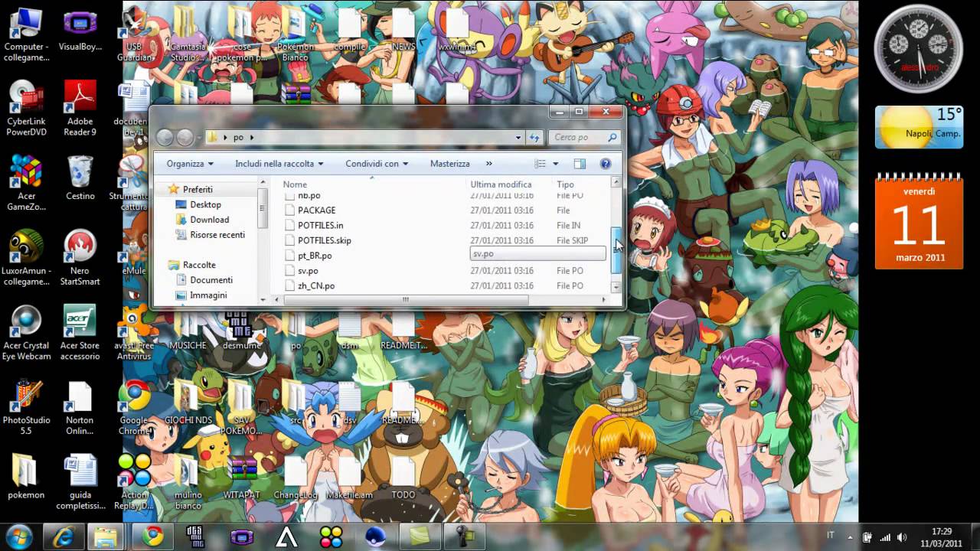Select Risorse recenti in the navigation pane
Image resolution: width=980 pixels, height=551 pixels.
point(217,235)
